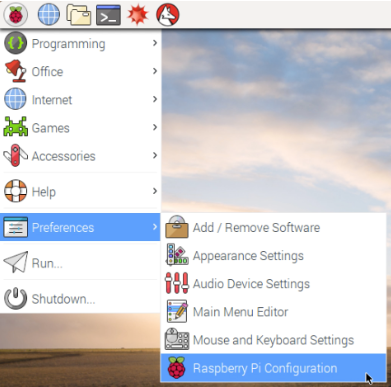Click the Raspberry Pi Configuration raspberry icon

point(177,368)
